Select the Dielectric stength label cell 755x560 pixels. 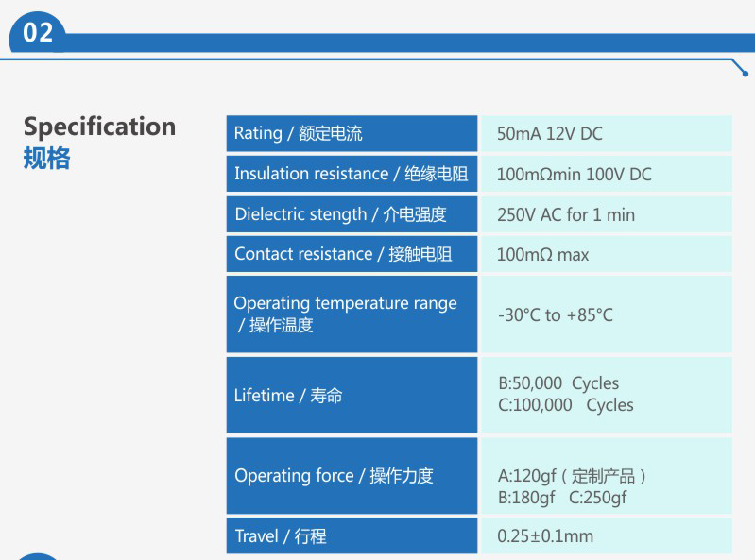352,214
